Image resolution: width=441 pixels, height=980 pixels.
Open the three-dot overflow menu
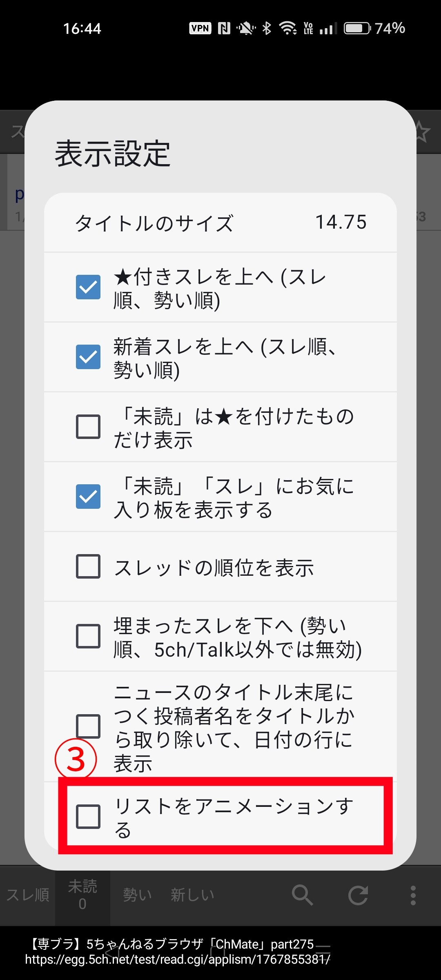point(413,895)
